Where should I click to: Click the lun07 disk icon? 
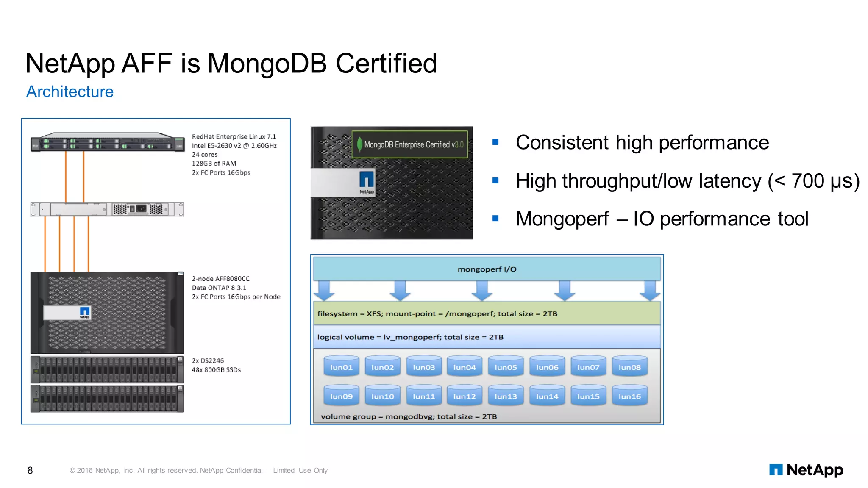pyautogui.click(x=588, y=366)
